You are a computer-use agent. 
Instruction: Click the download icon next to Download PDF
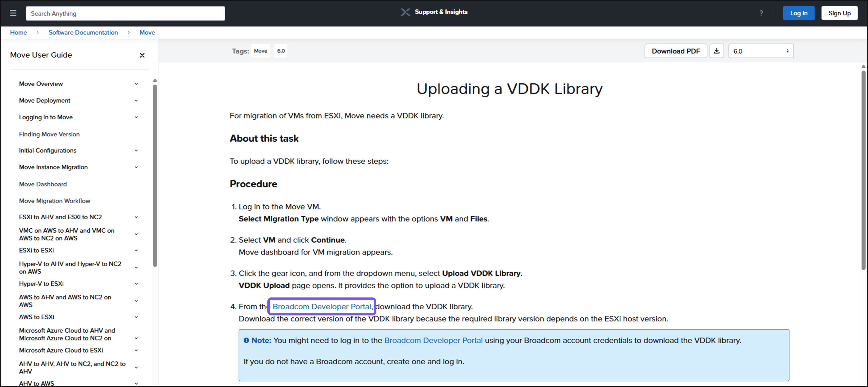(x=717, y=51)
